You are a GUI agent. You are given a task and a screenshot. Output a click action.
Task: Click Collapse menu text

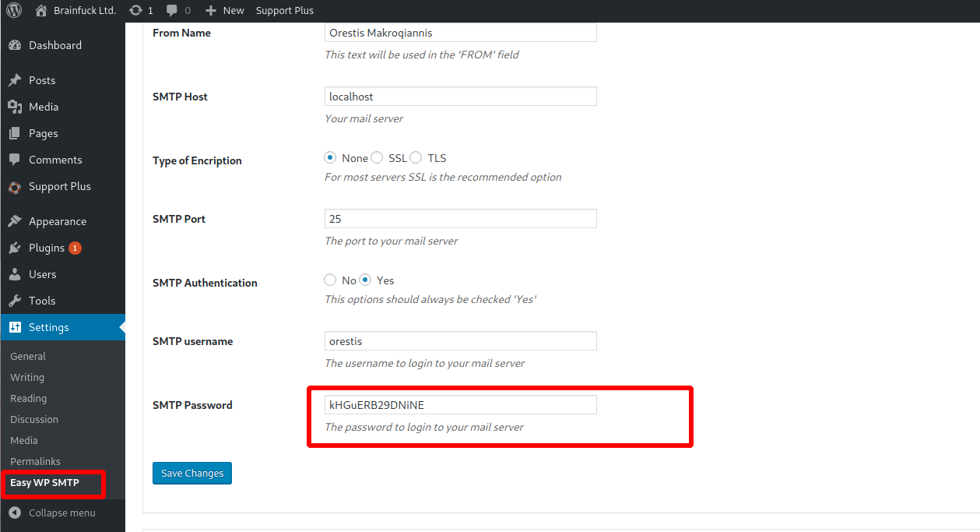[x=62, y=513]
